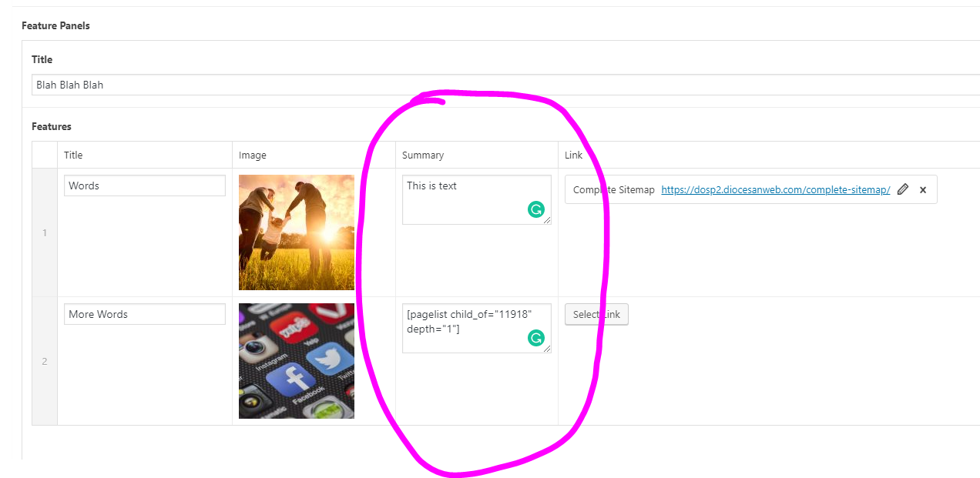This screenshot has width=980, height=478.
Task: Click resize handle of pagelist shortcode textarea
Action: tap(547, 349)
